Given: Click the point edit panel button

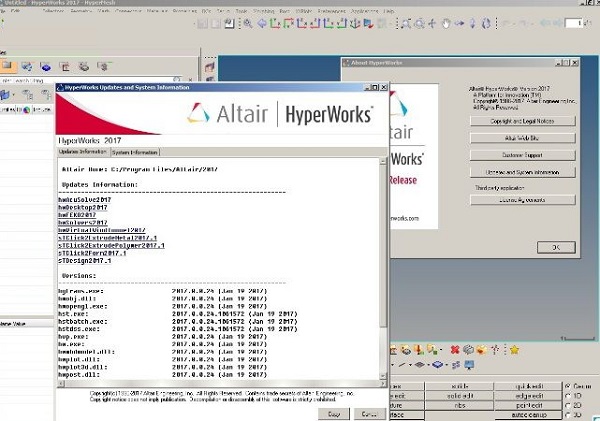Looking at the screenshot, I should (528, 405).
